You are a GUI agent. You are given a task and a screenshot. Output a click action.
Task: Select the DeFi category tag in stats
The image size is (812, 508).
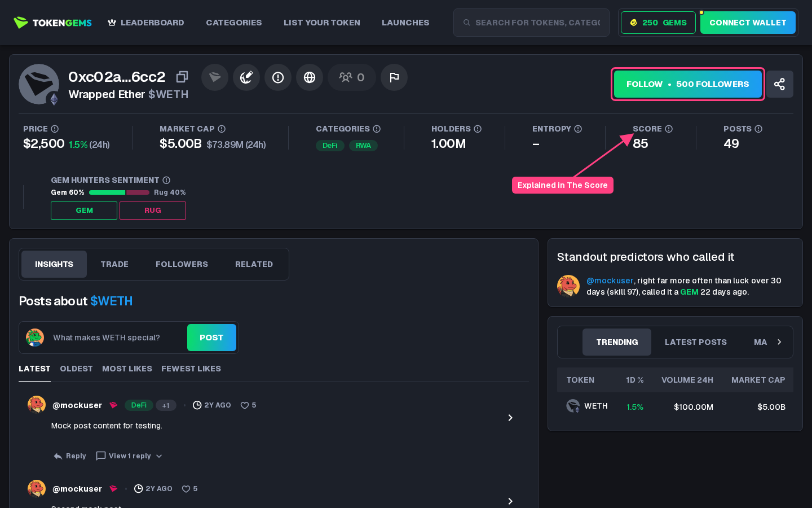(330, 146)
